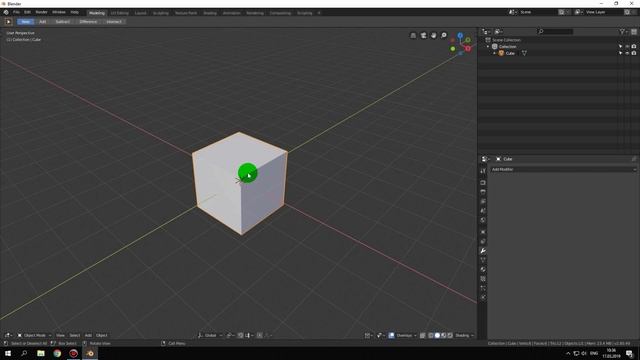The height and width of the screenshot is (360, 640).
Task: Open the outliner filter dropdown
Action: pyautogui.click(x=623, y=31)
